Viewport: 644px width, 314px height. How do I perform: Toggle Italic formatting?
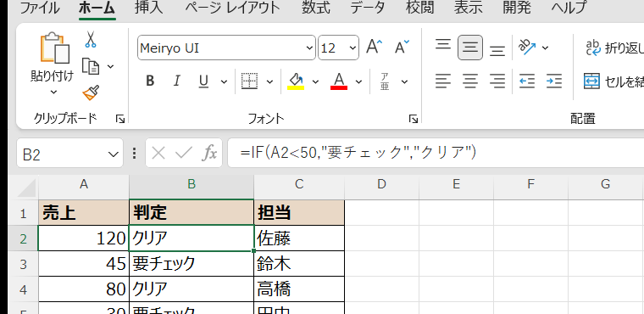176,81
